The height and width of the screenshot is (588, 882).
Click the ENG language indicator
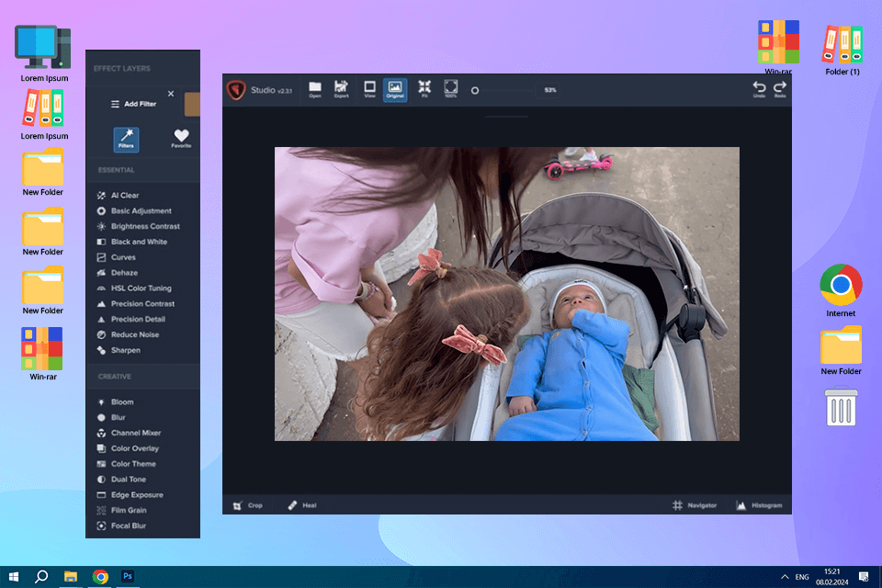tap(802, 577)
